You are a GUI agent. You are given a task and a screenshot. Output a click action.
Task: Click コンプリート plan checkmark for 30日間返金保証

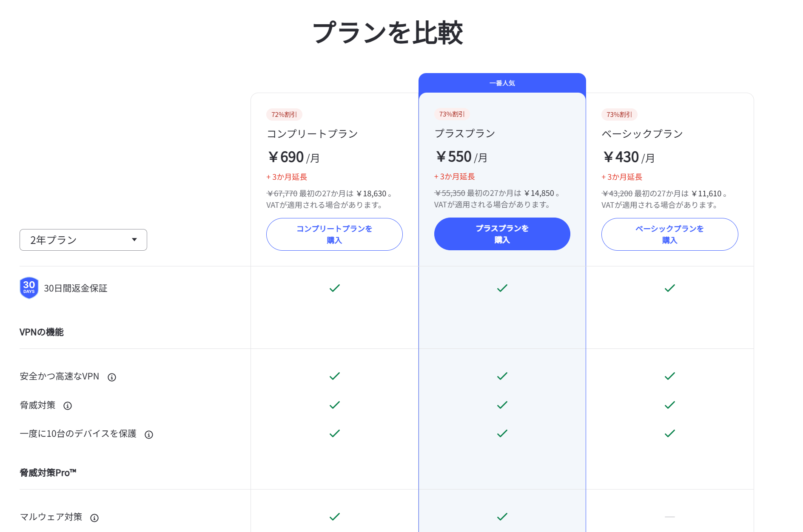(335, 288)
